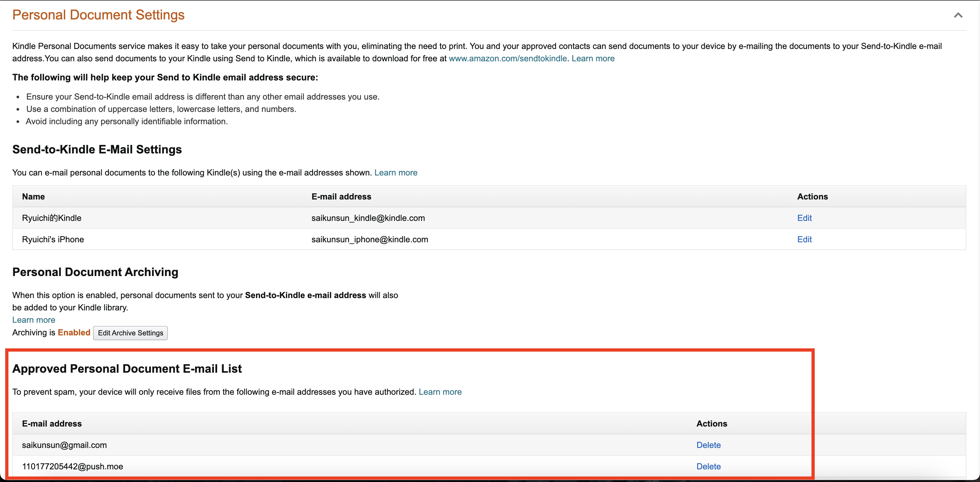Screen dimensions: 980x482
Task: Click Learn more in Send-to-Kindle E-Mail Settings
Action: pos(396,173)
